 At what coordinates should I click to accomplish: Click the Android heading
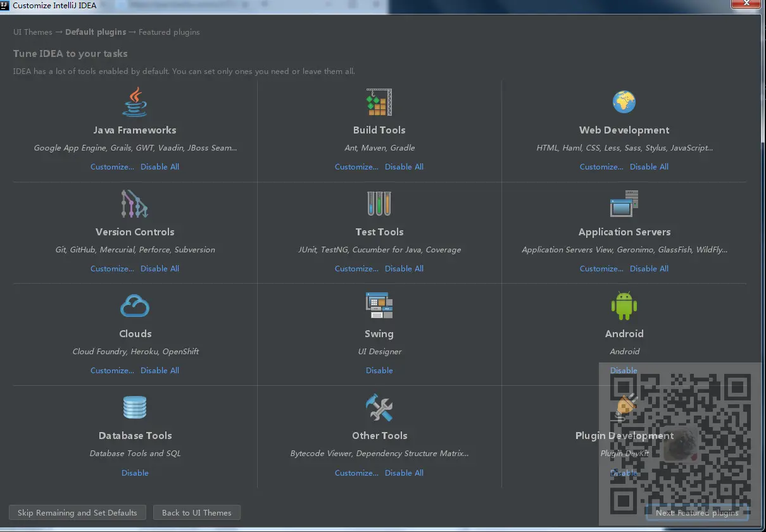624,334
